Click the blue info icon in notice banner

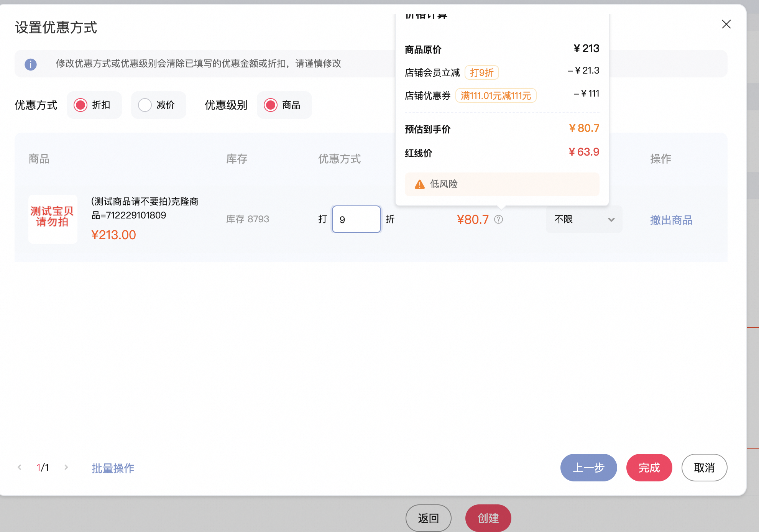point(31,64)
